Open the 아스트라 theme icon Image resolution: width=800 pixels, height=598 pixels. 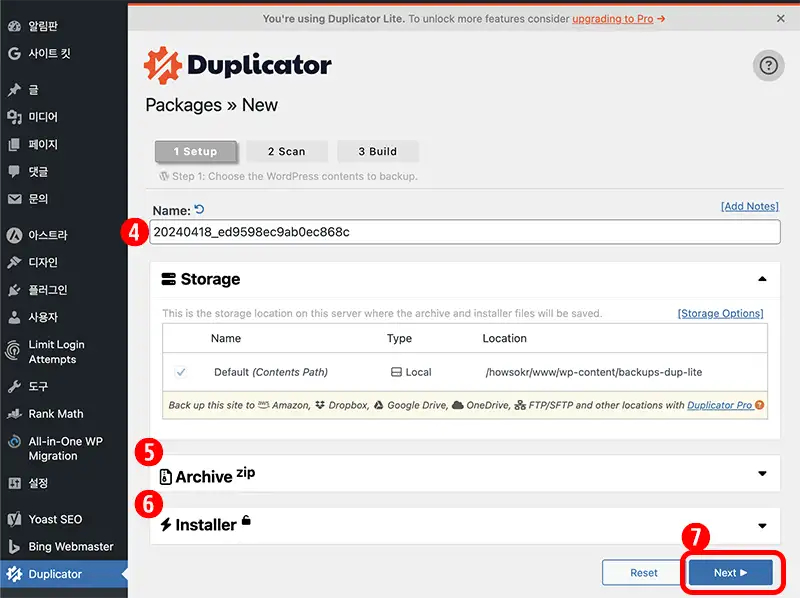[x=14, y=235]
